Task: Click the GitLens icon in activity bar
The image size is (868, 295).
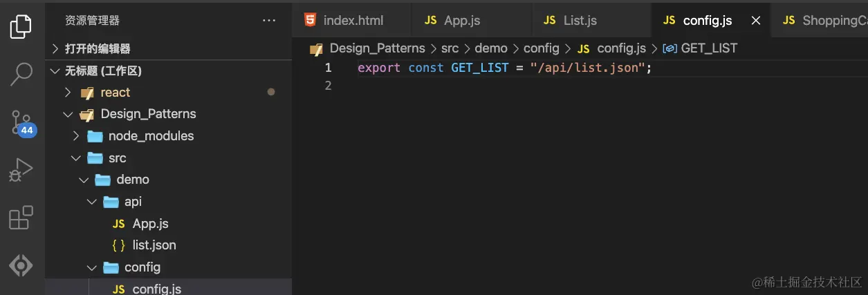Action: pos(21,265)
